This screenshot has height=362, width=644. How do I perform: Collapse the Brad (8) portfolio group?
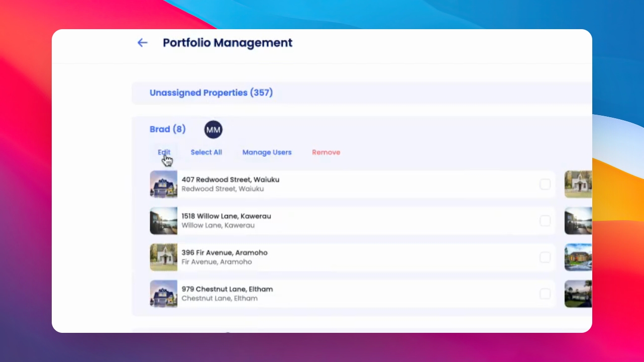pyautogui.click(x=167, y=129)
